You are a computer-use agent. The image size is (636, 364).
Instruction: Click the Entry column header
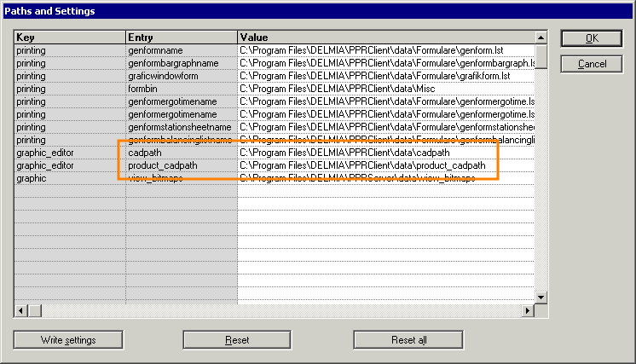(x=181, y=38)
